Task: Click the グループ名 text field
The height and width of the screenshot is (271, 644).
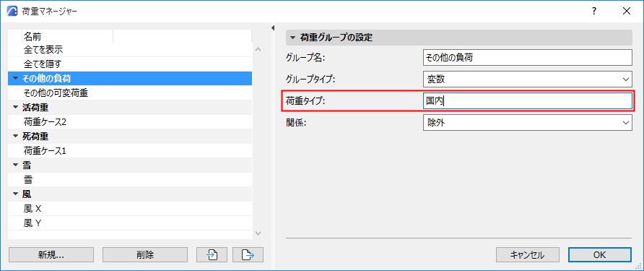Action: [x=527, y=58]
